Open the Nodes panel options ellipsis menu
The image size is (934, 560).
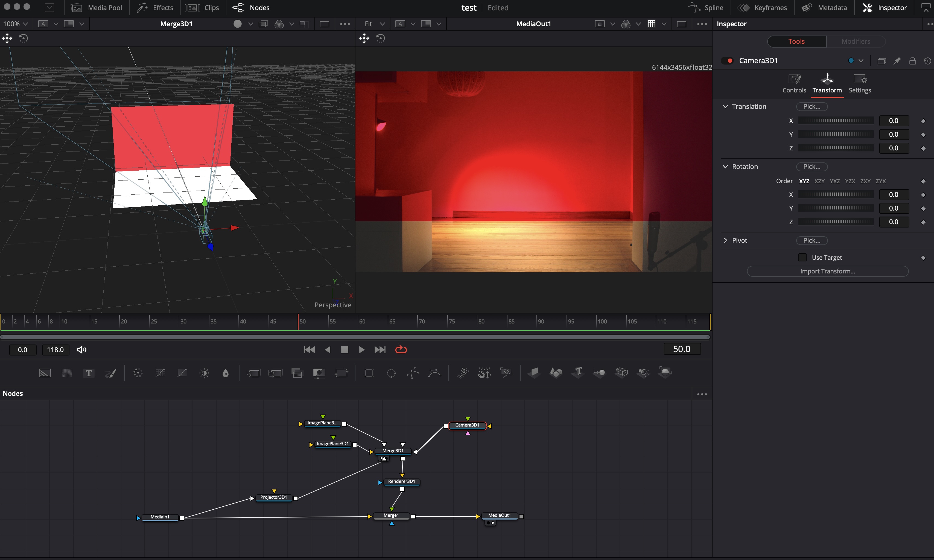pos(702,394)
